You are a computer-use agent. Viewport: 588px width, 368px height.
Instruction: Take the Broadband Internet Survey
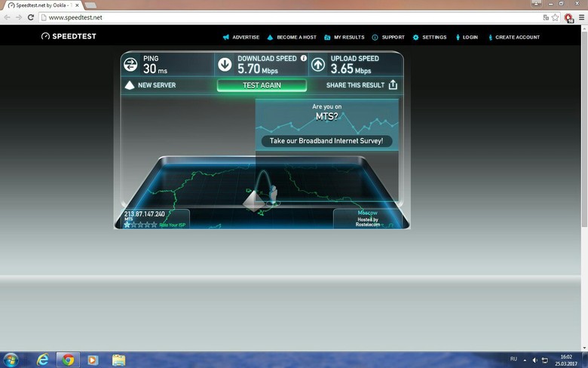tap(326, 141)
